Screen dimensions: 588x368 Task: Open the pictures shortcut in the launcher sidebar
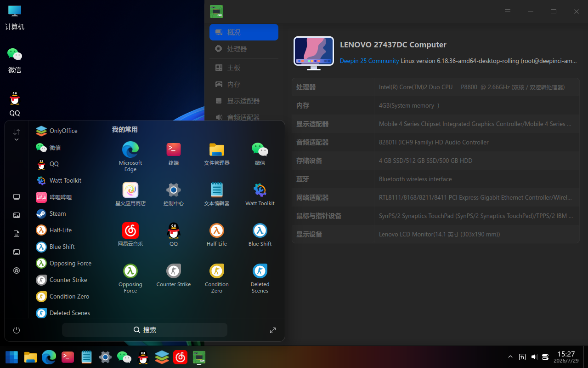click(x=17, y=215)
